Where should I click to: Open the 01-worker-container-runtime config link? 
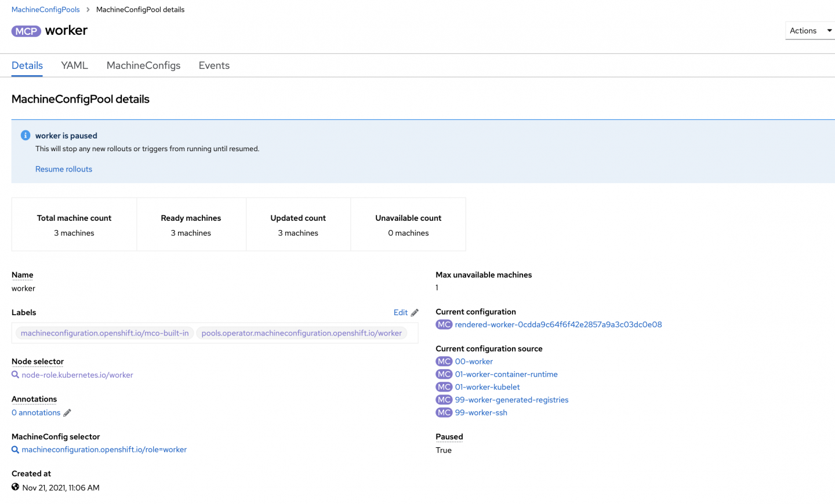(506, 374)
